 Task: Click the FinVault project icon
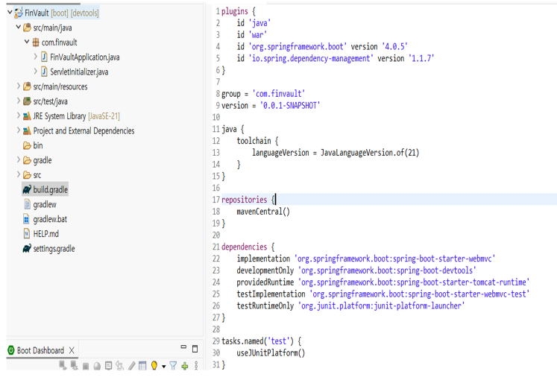pyautogui.click(x=19, y=13)
